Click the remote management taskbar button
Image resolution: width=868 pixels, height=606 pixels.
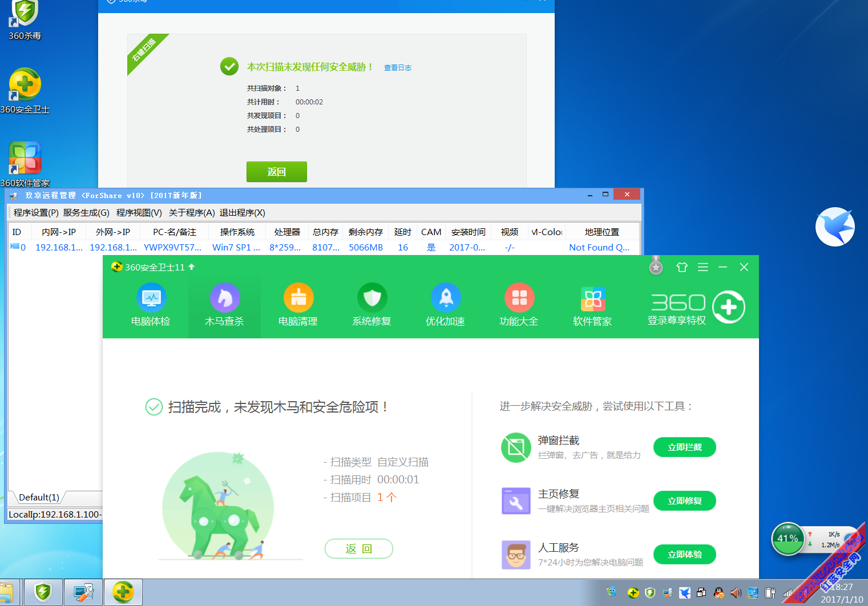tap(83, 592)
